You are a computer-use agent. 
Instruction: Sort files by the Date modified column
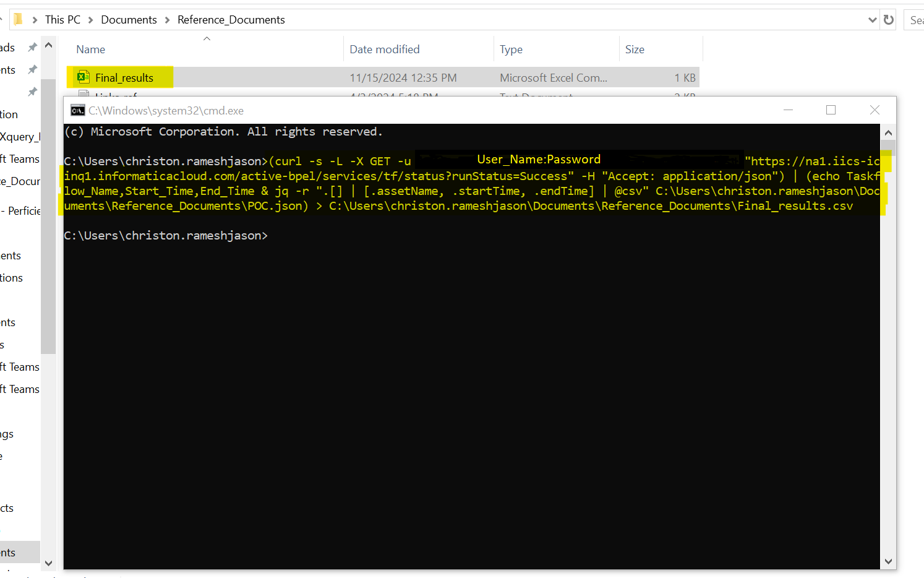pyautogui.click(x=384, y=49)
